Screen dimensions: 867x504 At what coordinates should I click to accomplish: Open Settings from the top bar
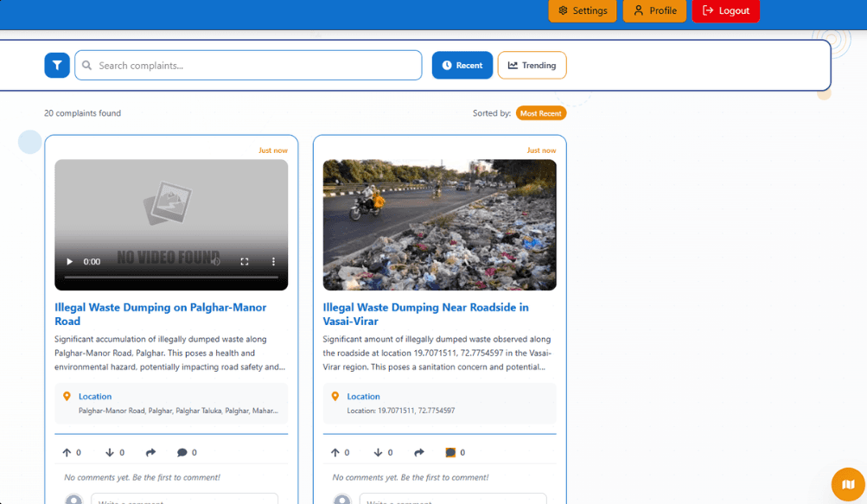(583, 10)
